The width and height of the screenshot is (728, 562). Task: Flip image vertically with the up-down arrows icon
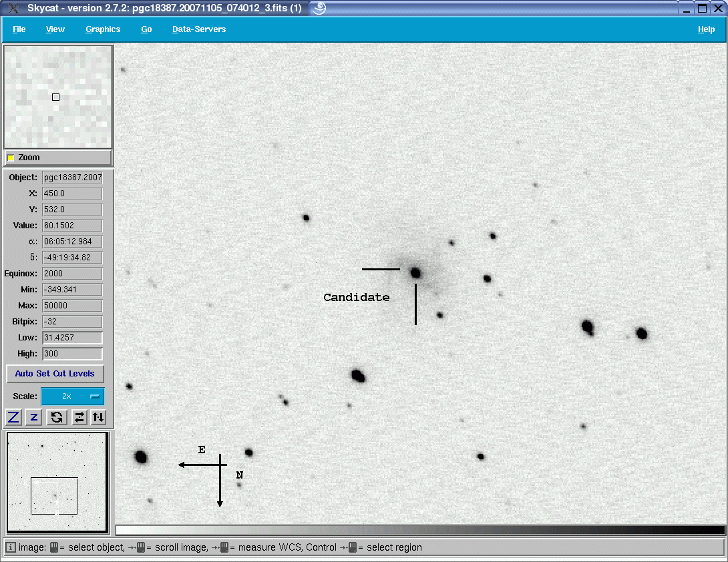(x=98, y=417)
